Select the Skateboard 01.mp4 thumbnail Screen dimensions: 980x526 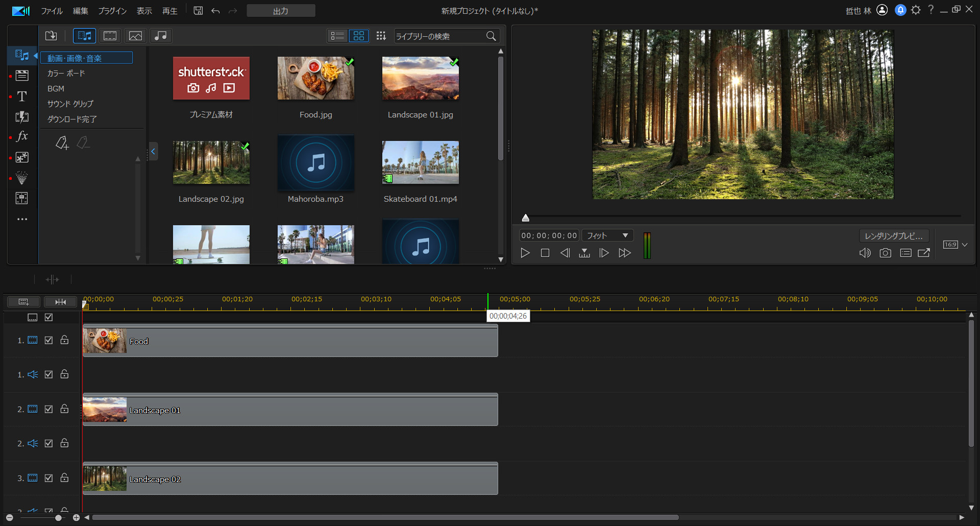[x=421, y=162]
